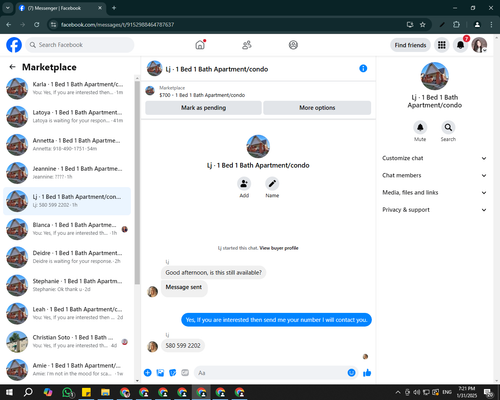Click Find friends button
Image resolution: width=500 pixels, height=400 pixels.
410,45
